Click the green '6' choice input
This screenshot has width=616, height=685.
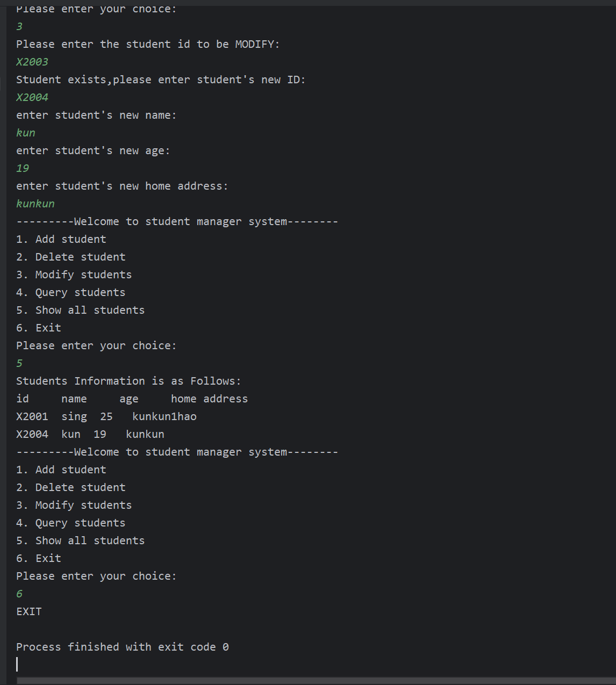click(19, 594)
